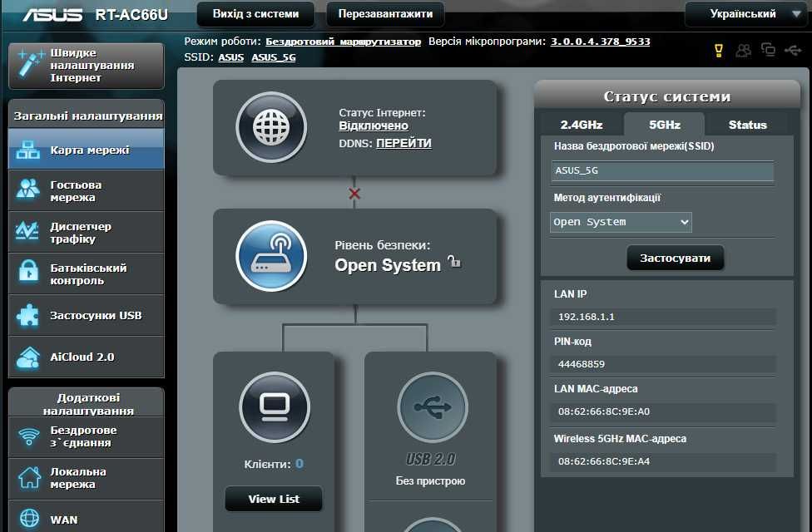
Task: Open the Український language dropdown
Action: [x=748, y=14]
